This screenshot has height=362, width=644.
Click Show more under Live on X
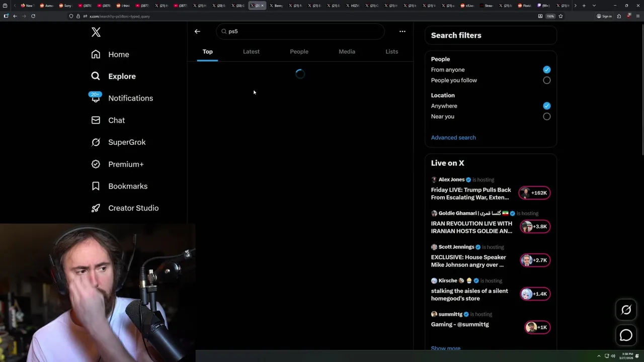(446, 348)
